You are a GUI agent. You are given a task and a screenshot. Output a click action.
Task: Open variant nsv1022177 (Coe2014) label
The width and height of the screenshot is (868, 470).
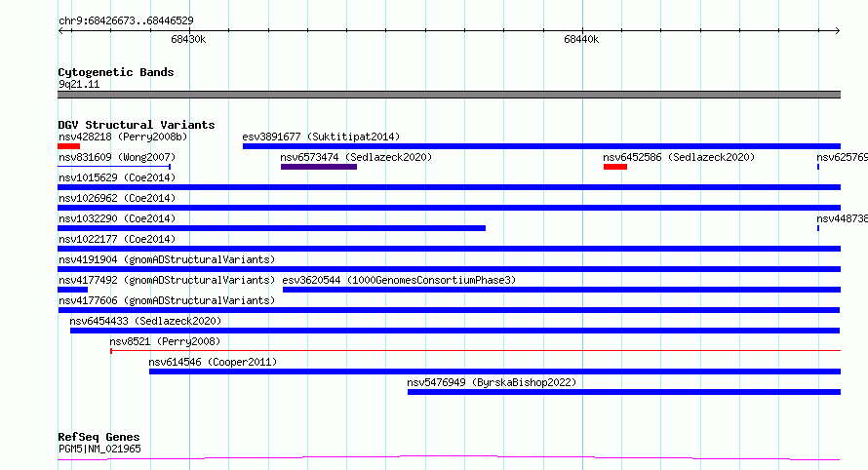pyautogui.click(x=117, y=239)
